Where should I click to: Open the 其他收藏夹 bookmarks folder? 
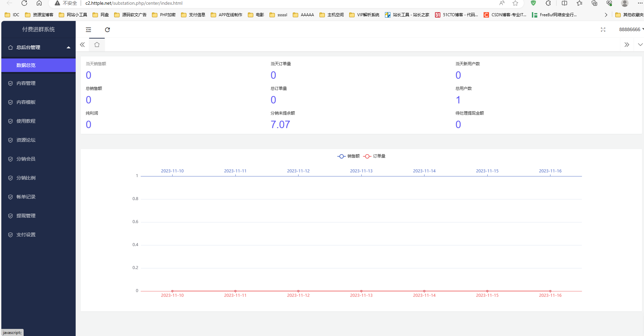(629, 15)
